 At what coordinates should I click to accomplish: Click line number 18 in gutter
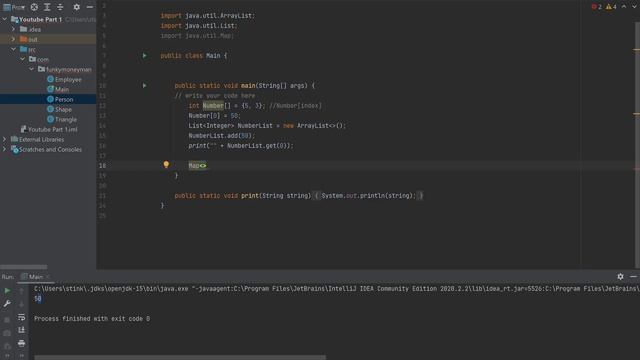pos(102,166)
